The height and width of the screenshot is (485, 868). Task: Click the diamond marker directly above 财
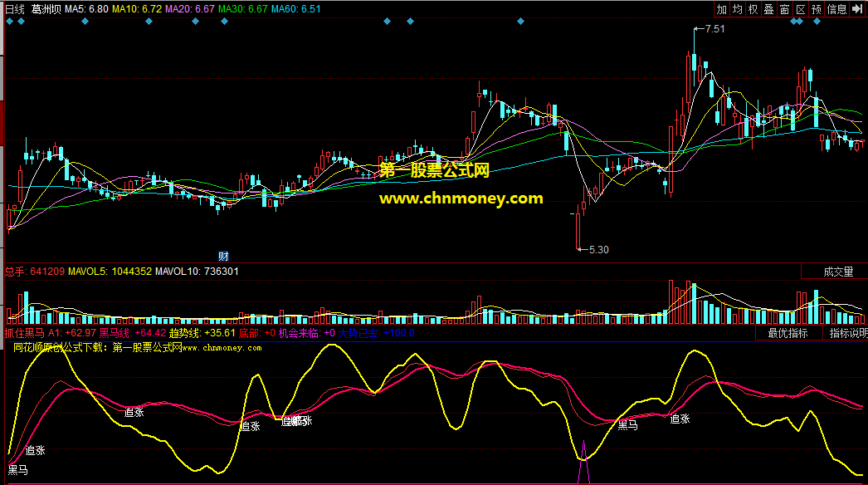(224, 21)
